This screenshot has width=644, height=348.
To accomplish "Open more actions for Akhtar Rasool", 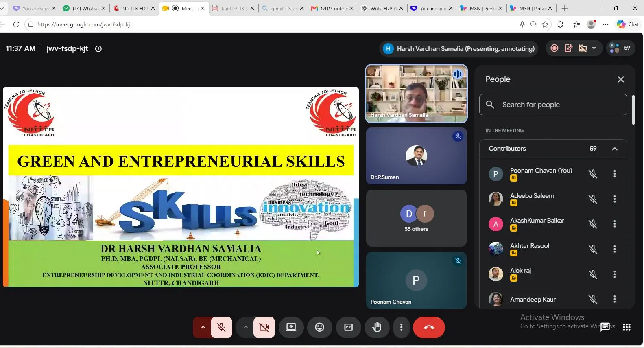I will (614, 249).
